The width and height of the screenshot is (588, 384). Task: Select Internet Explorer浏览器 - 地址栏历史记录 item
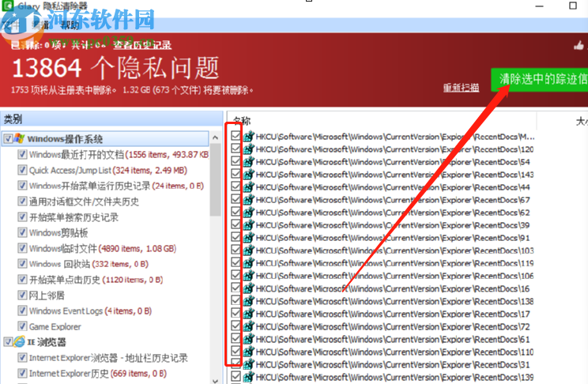tap(108, 358)
